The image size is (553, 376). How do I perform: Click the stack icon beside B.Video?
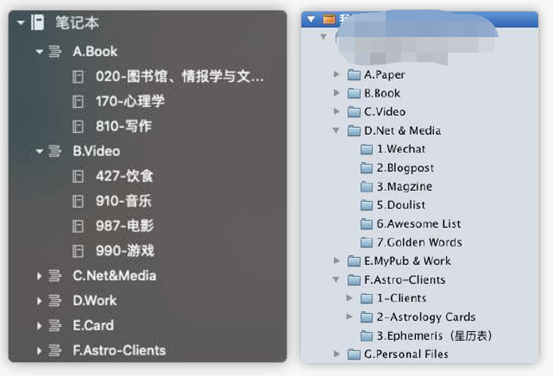point(55,151)
